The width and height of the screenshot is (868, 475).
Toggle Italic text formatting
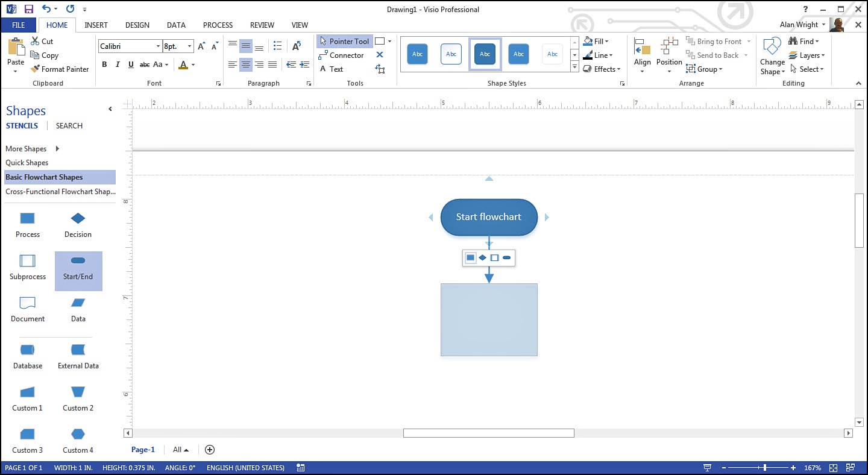coord(118,64)
